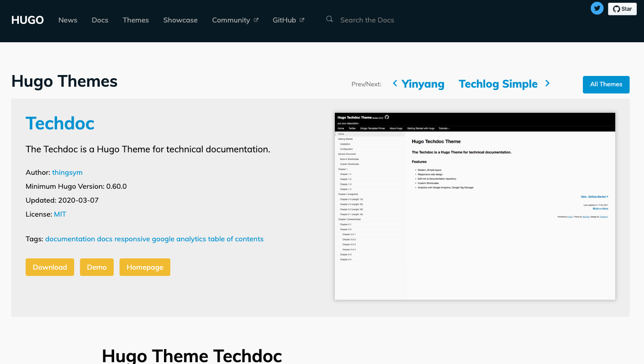Open the Docs menu item
This screenshot has height=364, width=644.
(100, 20)
